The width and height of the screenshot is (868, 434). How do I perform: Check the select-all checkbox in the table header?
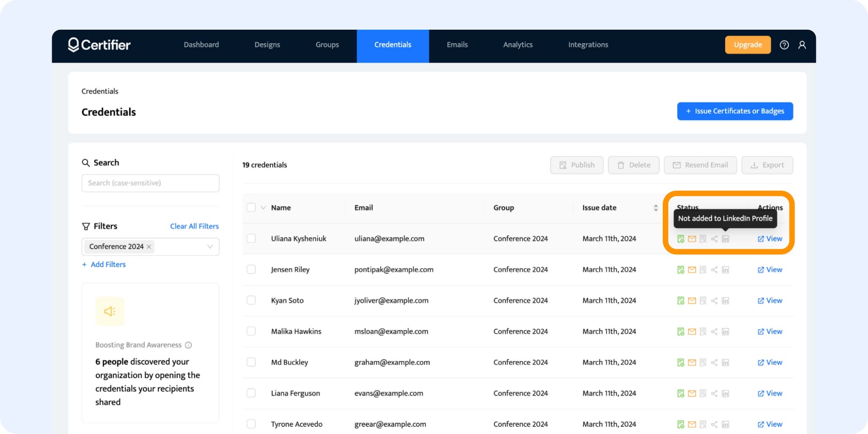click(251, 207)
